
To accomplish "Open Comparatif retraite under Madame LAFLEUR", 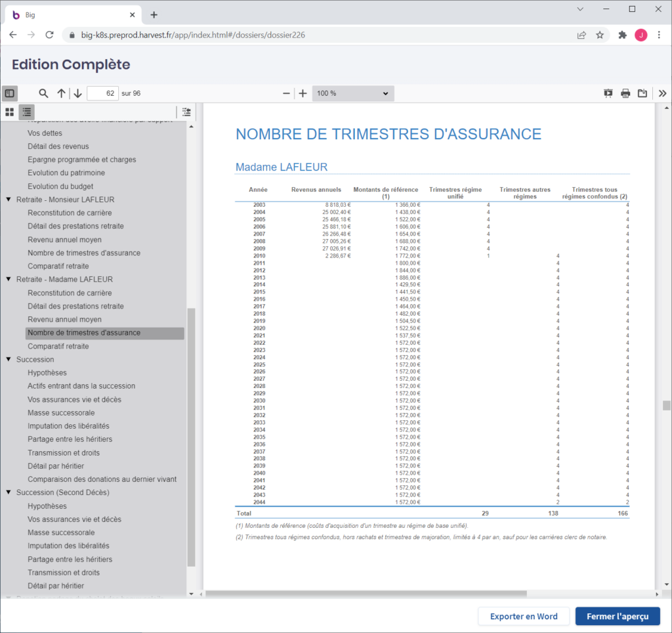I will click(58, 346).
